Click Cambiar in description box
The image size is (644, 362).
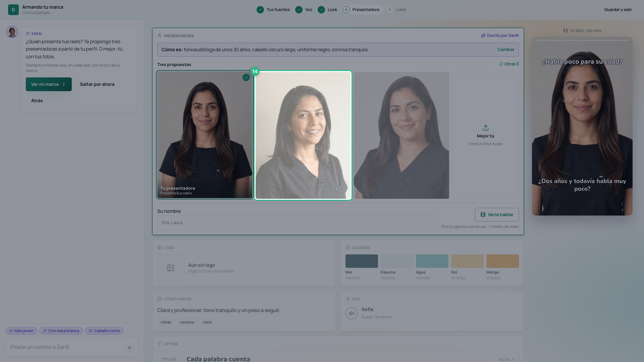[506, 50]
